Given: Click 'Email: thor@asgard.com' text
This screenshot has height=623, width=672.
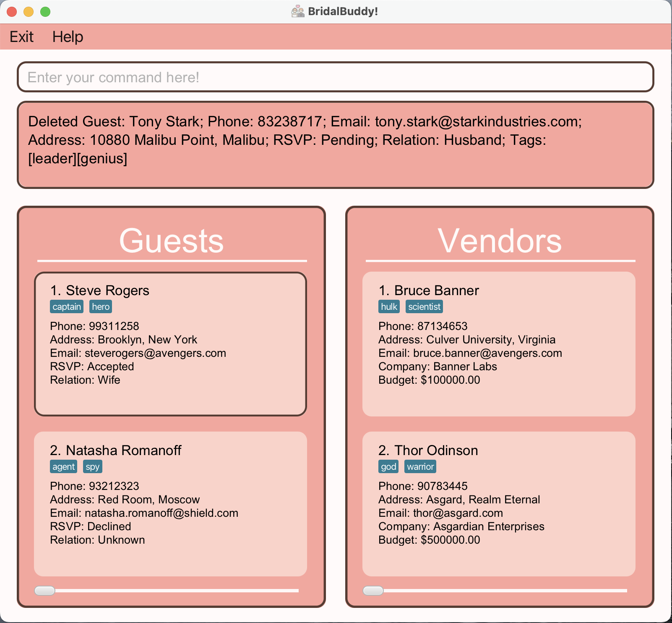Looking at the screenshot, I should tap(440, 513).
